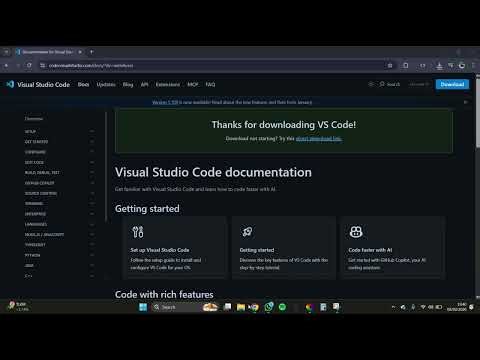Select TYPESCRIPT in the sidebar
The width and height of the screenshot is (480, 360).
35,245
